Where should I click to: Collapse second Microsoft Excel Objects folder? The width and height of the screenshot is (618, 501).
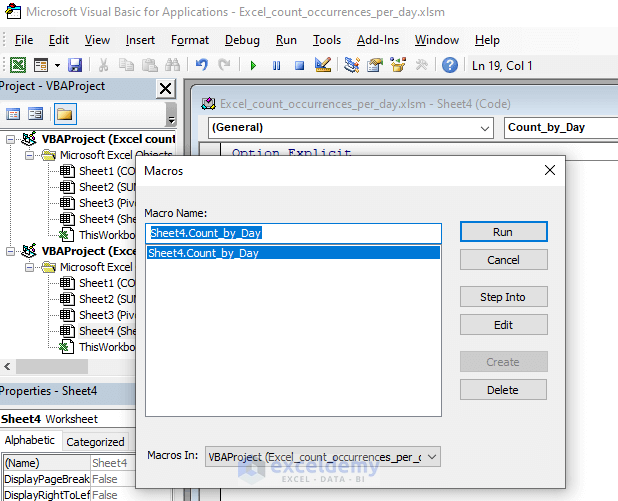click(29, 268)
